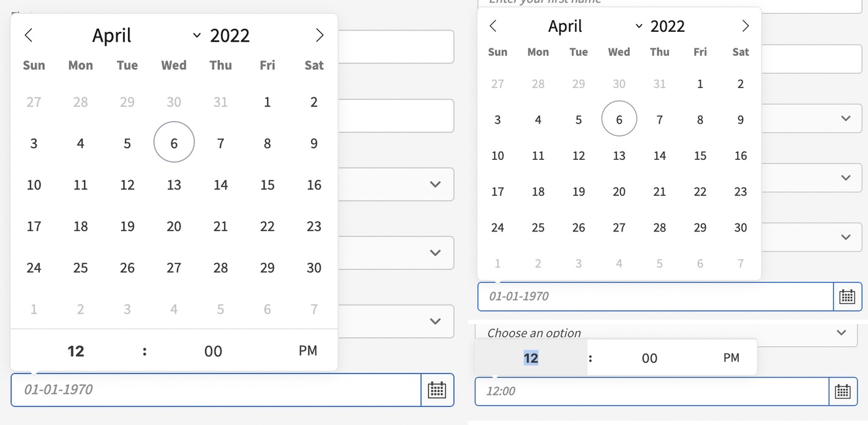Select April 15 on left calendar
This screenshot has height=425, width=868.
[x=267, y=184]
